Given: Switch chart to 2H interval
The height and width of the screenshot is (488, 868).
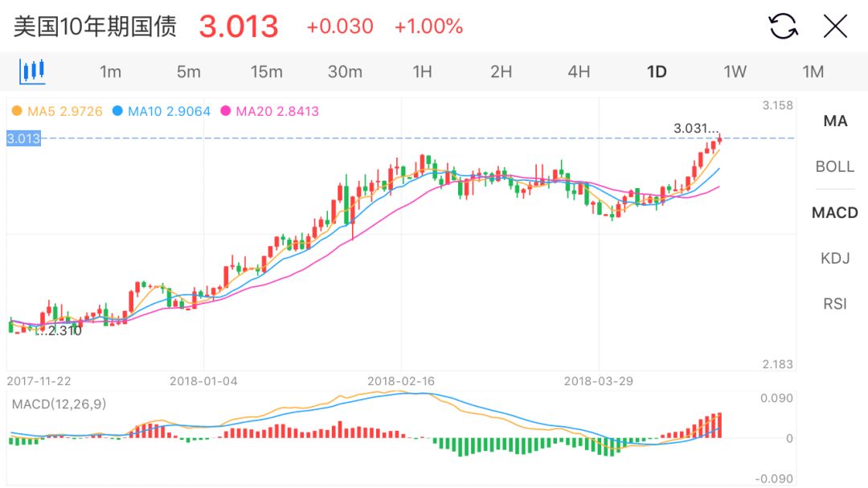Looking at the screenshot, I should tap(501, 72).
